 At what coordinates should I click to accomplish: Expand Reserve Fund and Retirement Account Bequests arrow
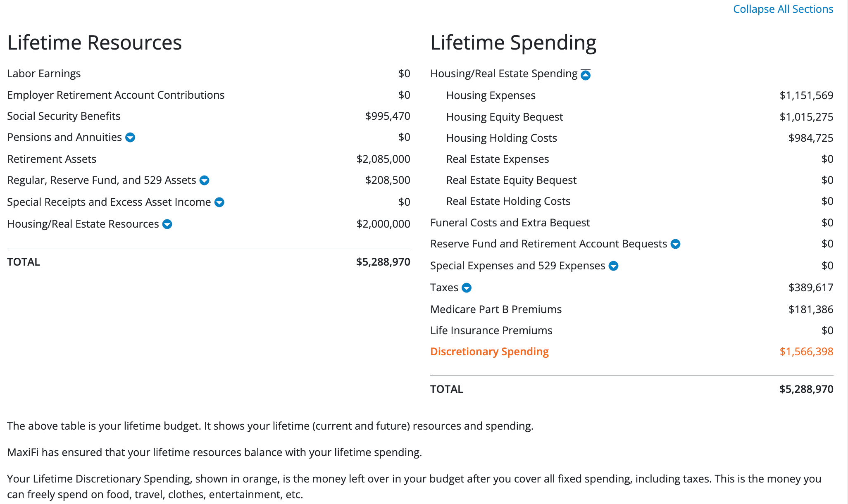point(675,244)
